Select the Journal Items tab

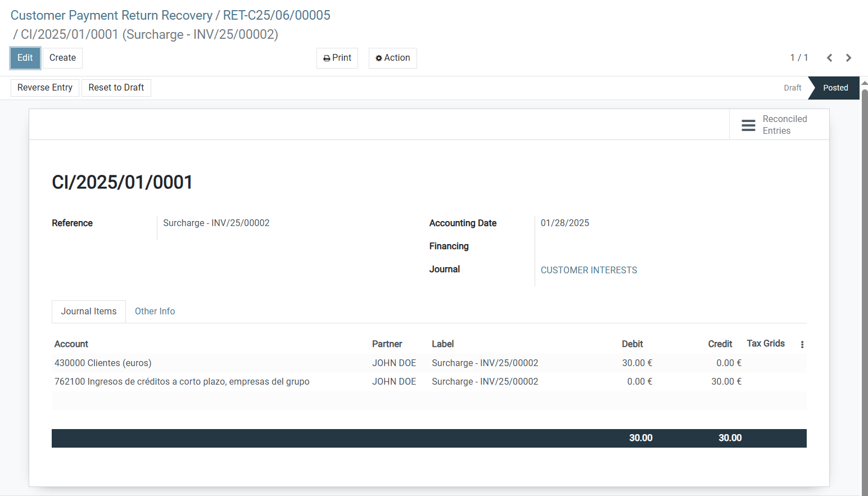click(88, 311)
